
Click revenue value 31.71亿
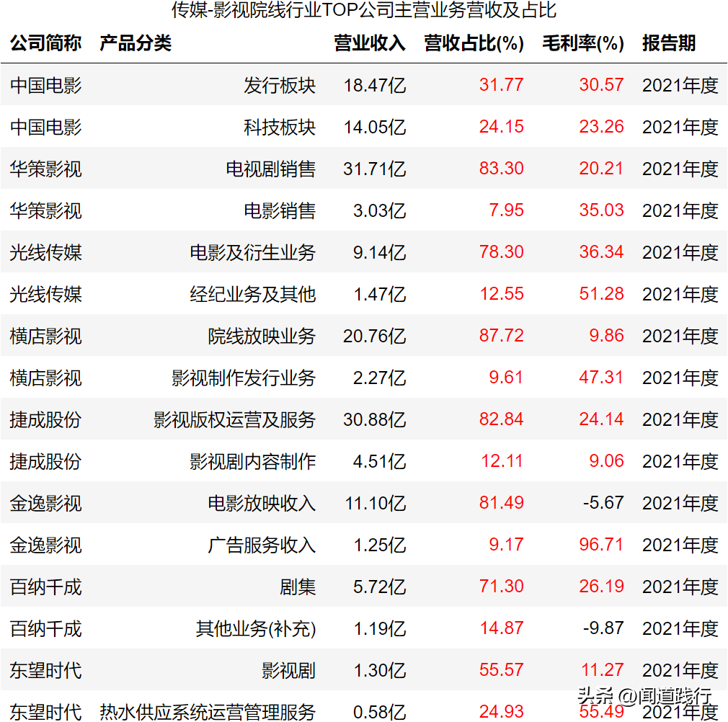click(x=375, y=169)
